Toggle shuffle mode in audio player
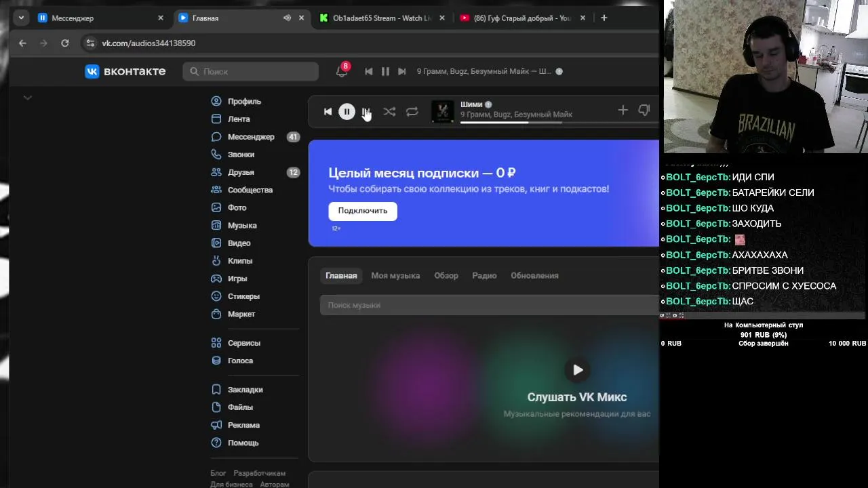Image resolution: width=868 pixels, height=488 pixels. pos(389,112)
